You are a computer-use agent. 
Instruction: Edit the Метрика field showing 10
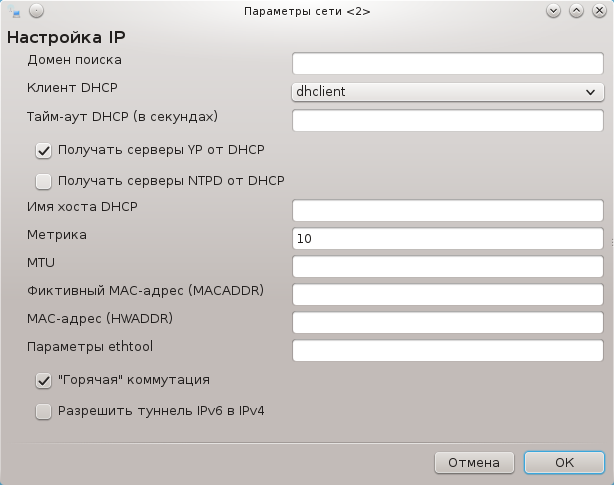click(448, 238)
